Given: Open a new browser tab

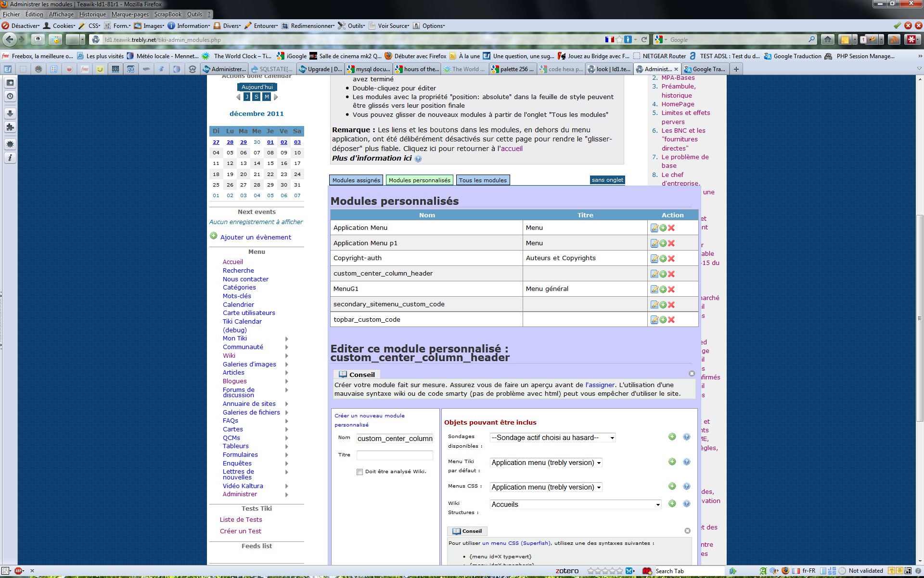Looking at the screenshot, I should pyautogui.click(x=736, y=69).
